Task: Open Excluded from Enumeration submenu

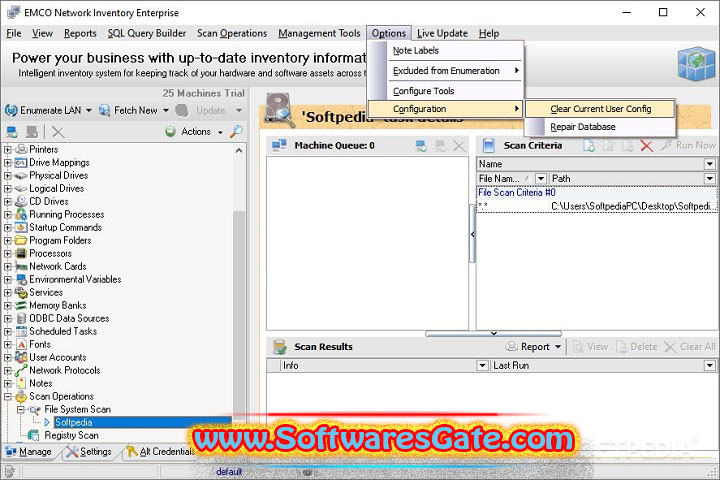Action: point(445,71)
